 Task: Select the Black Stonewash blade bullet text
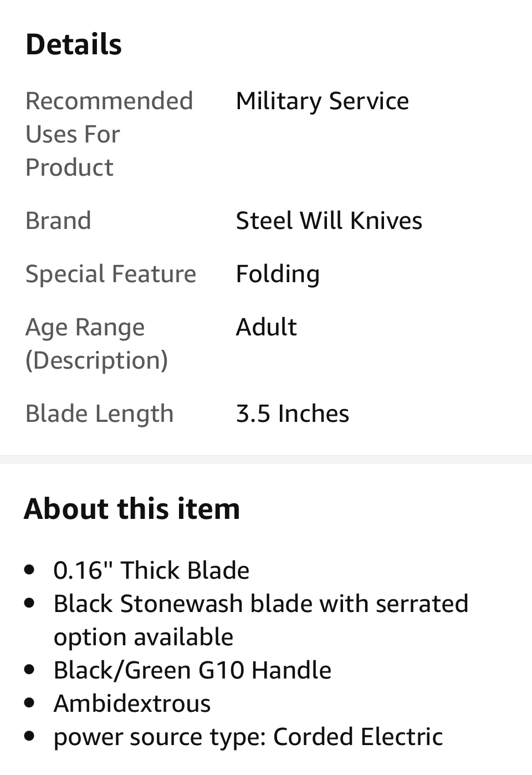(x=260, y=620)
